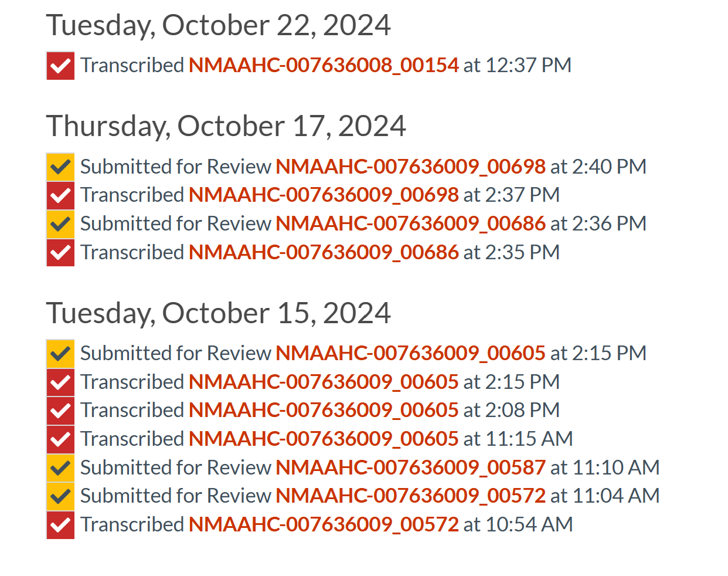
Task: Click yellow check icon for 00572 at 11:04 AM
Action: point(60,496)
